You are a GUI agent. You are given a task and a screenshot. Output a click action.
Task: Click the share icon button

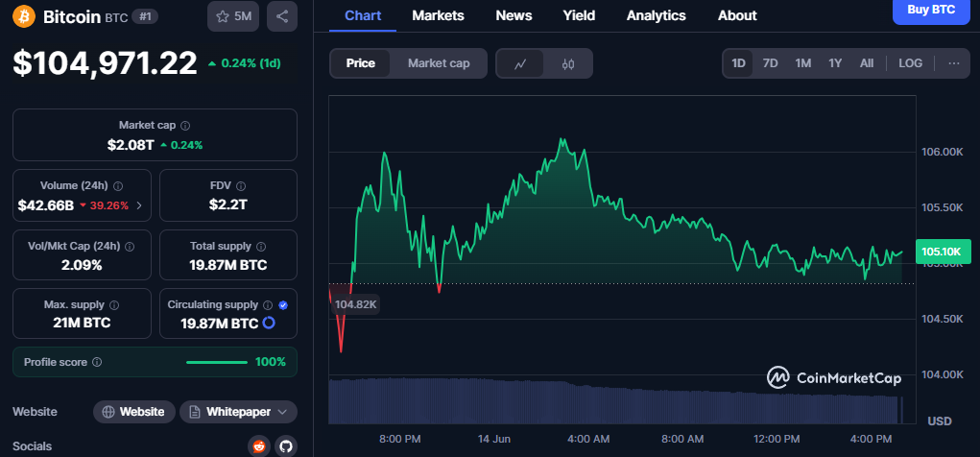pyautogui.click(x=282, y=16)
